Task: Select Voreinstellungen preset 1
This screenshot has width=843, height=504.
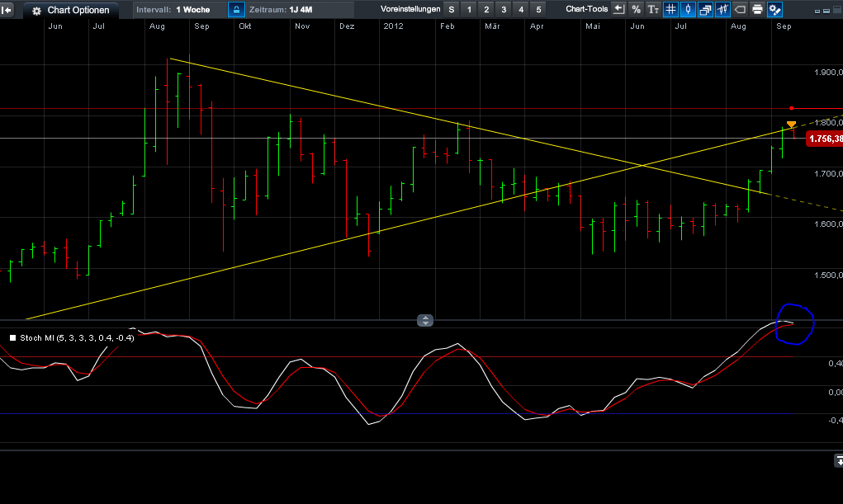Action: pyautogui.click(x=469, y=10)
